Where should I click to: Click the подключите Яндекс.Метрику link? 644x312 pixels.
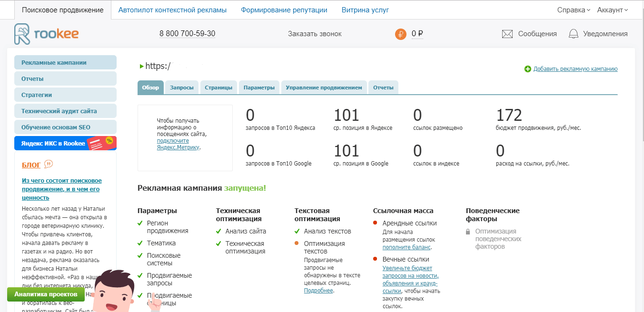point(178,144)
